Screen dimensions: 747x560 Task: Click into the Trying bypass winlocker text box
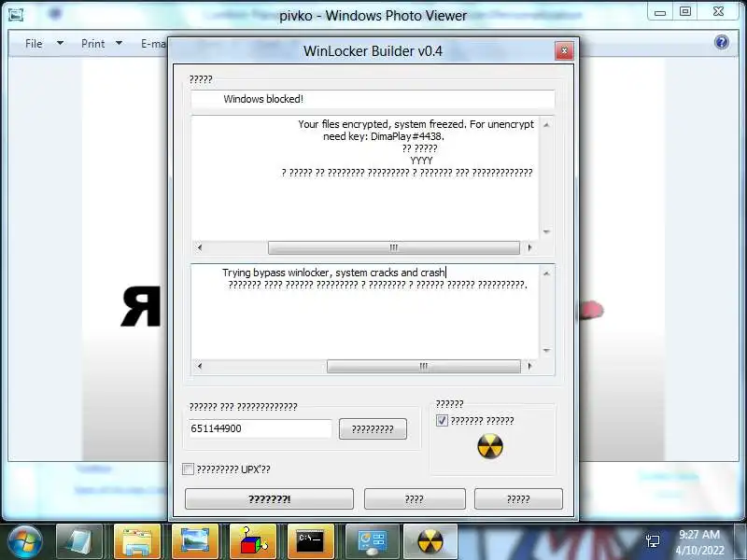tap(365, 313)
